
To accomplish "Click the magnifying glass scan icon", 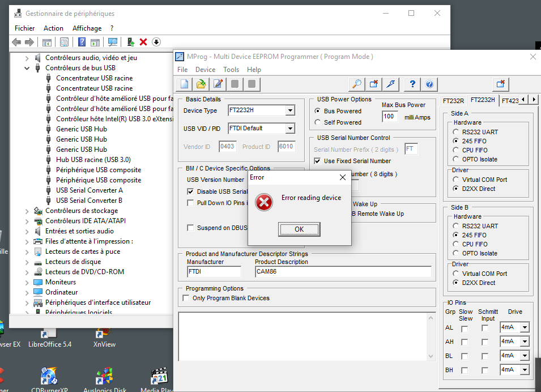I will click(357, 84).
